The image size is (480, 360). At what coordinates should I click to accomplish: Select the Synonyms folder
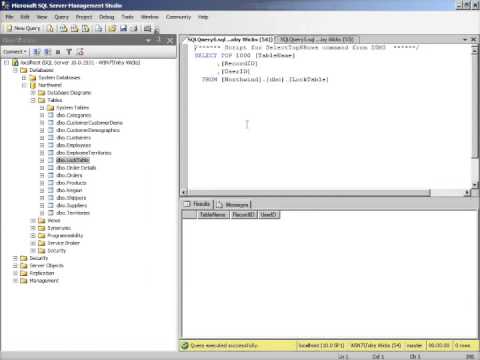(x=59, y=228)
